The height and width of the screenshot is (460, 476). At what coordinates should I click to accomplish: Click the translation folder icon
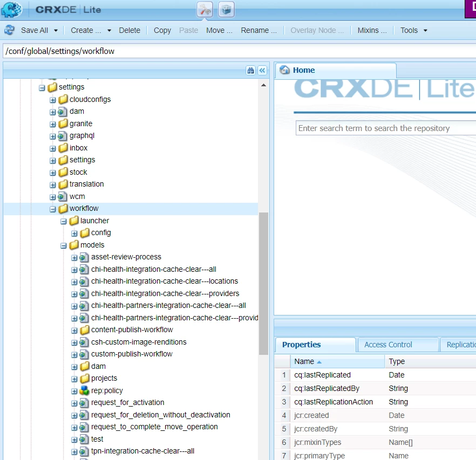[63, 184]
